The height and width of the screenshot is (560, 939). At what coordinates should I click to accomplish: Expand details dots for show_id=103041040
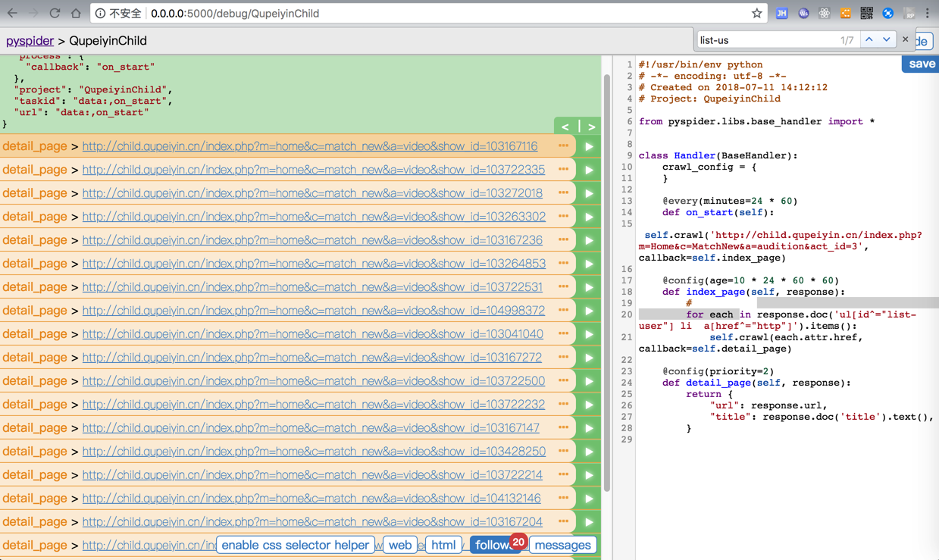(x=563, y=333)
